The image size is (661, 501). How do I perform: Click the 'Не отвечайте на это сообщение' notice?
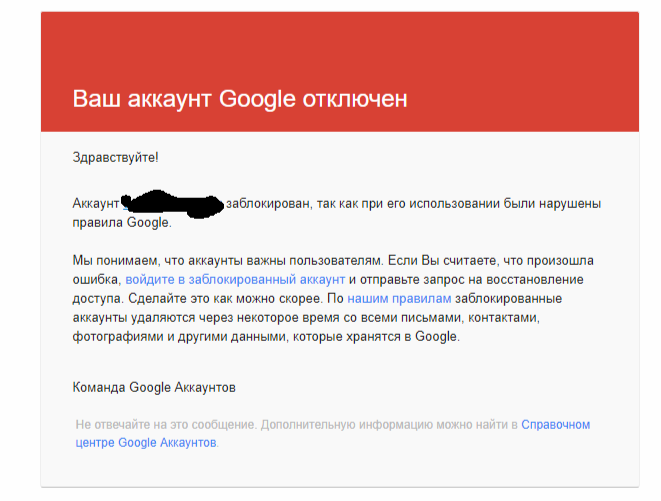pos(165,424)
